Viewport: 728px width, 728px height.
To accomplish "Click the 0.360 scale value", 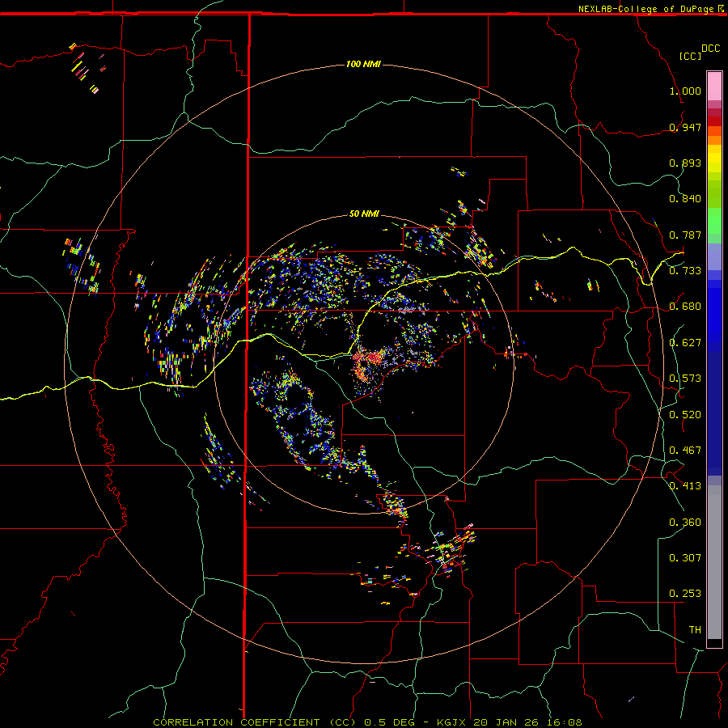I will tap(685, 523).
